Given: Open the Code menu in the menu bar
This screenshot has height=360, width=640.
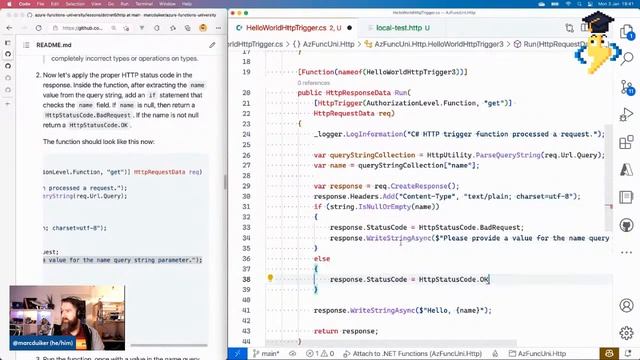Looking at the screenshot, I should (24, 4).
